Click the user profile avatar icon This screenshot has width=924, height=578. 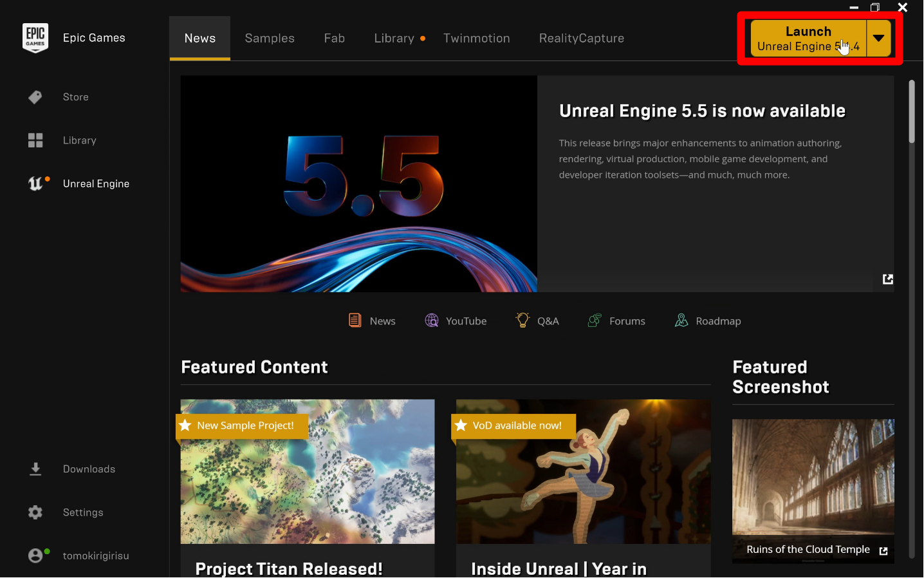pyautogui.click(x=35, y=555)
